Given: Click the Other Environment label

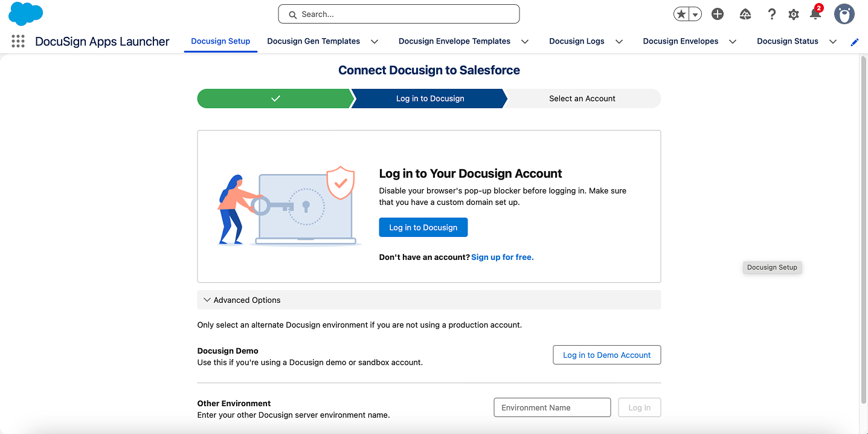Looking at the screenshot, I should pyautogui.click(x=234, y=403).
